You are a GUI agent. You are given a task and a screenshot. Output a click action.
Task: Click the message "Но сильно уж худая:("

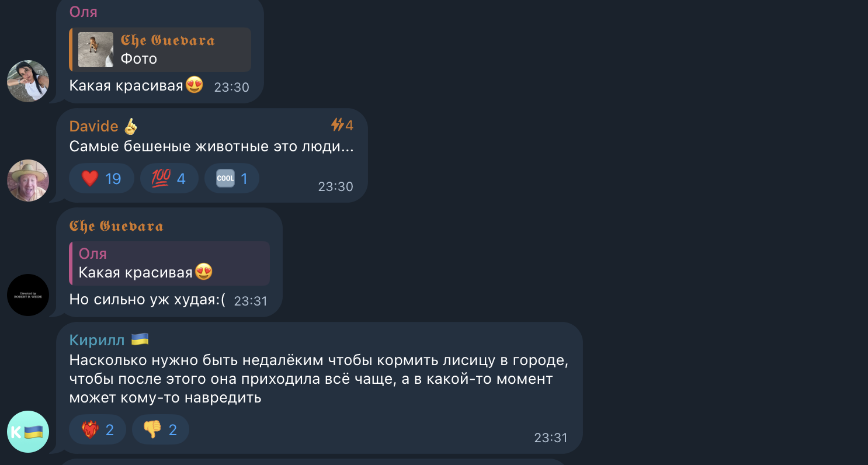[x=147, y=300]
